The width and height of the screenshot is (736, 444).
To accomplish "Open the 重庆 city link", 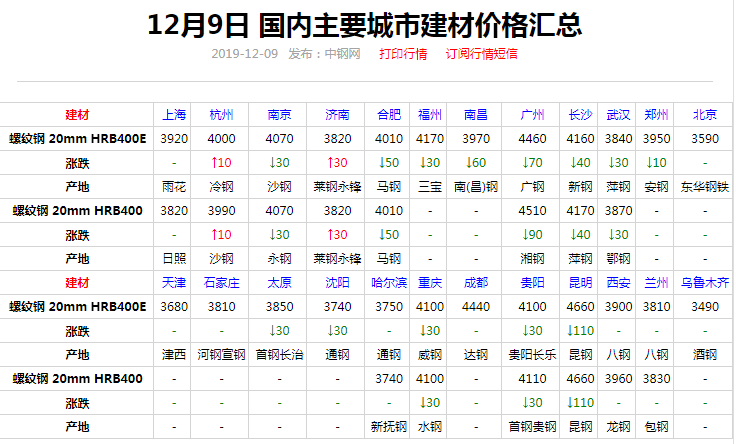I will coord(429,283).
